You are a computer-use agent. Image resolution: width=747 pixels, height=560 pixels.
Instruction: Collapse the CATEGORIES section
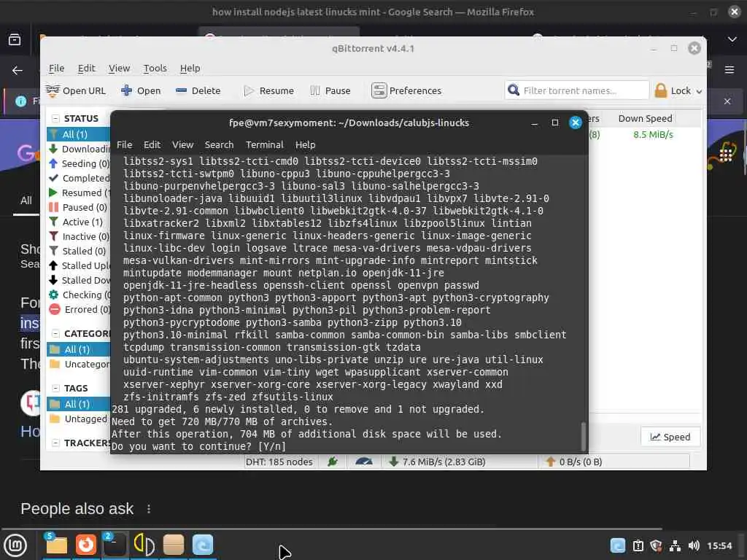(55, 334)
